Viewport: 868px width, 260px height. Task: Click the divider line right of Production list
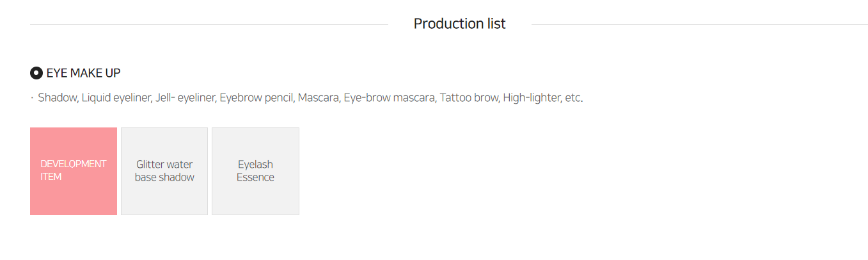coord(700,24)
